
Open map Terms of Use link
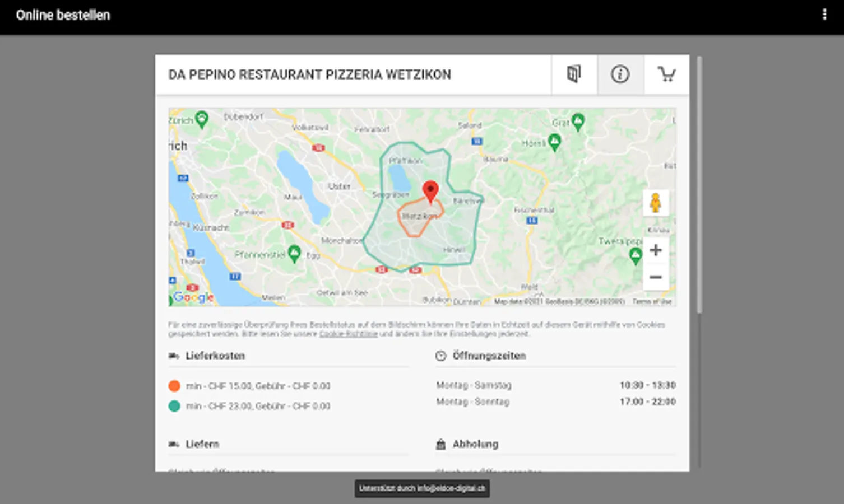tap(652, 301)
